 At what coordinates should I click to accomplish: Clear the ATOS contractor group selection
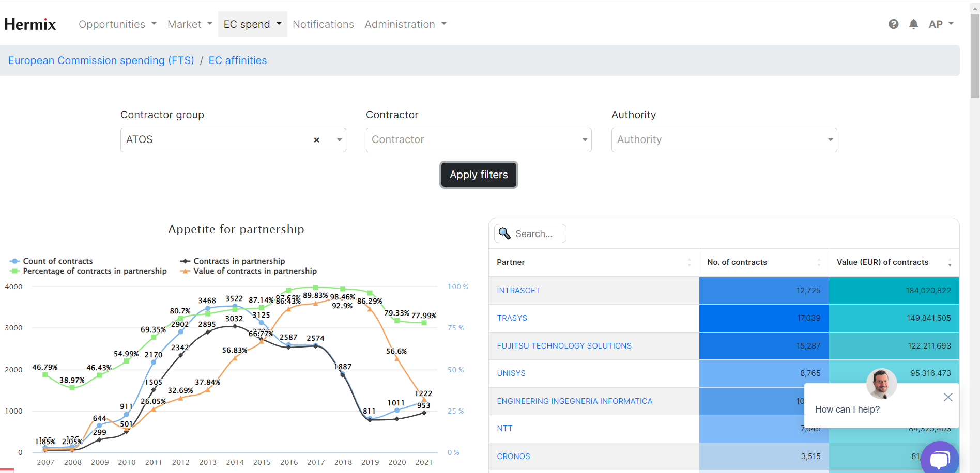click(316, 140)
